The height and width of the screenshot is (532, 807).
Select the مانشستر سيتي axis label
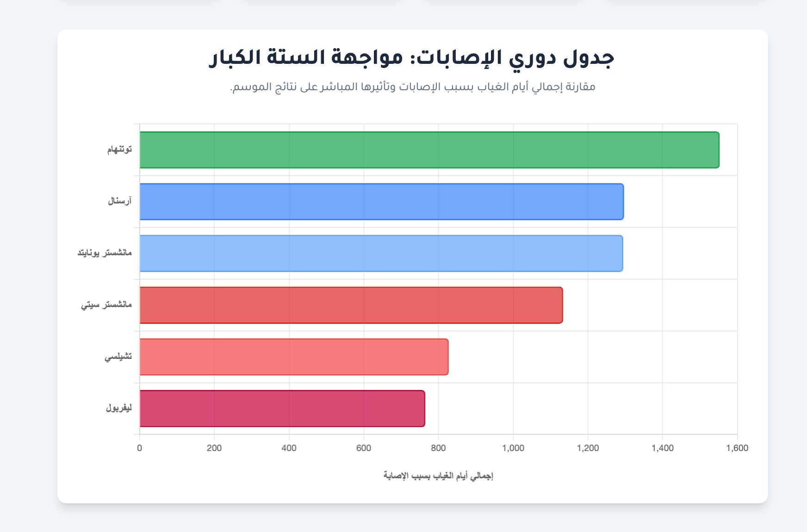(106, 305)
